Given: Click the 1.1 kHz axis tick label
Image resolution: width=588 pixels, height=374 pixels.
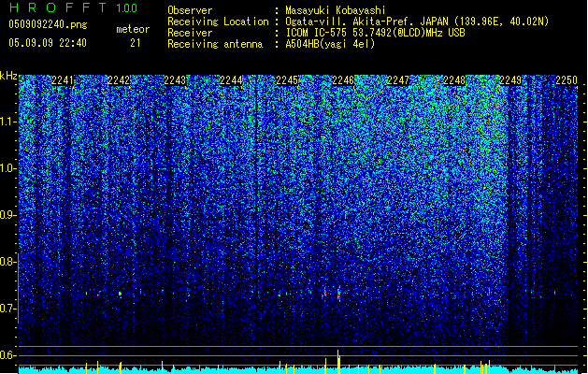Looking at the screenshot, I should [7, 122].
